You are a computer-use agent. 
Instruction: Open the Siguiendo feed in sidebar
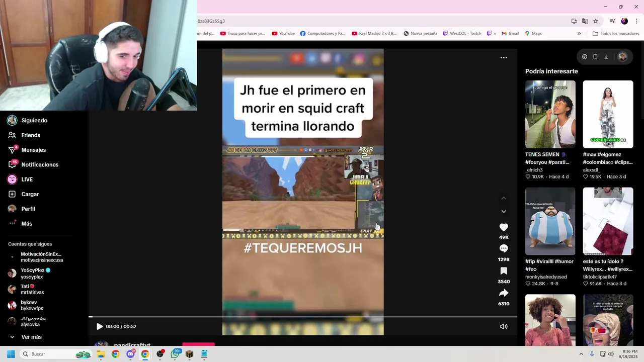(x=27, y=120)
